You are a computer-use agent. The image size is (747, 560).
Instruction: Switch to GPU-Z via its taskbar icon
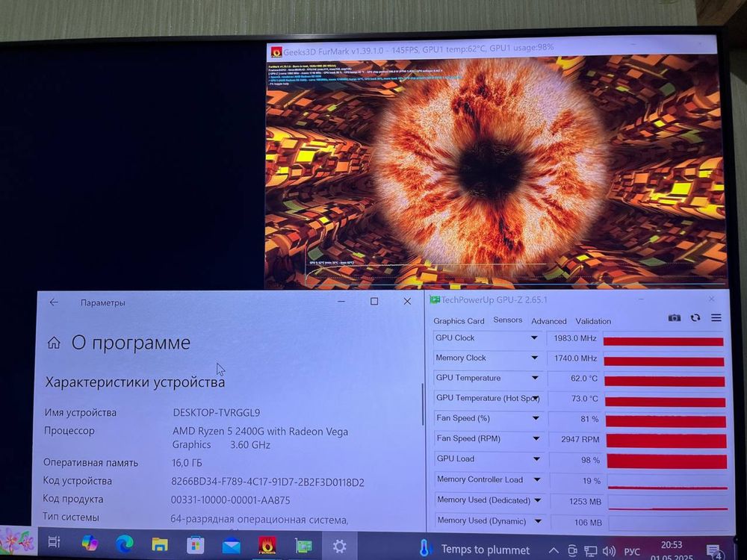[x=303, y=547]
